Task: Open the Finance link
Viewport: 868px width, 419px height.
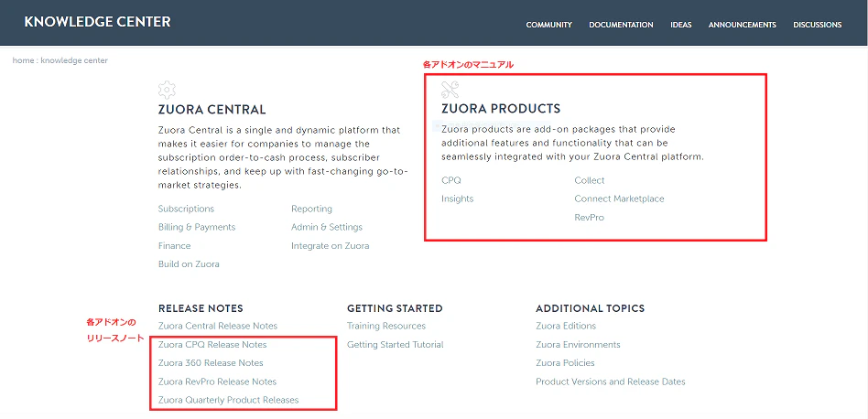Action: pyautogui.click(x=174, y=246)
